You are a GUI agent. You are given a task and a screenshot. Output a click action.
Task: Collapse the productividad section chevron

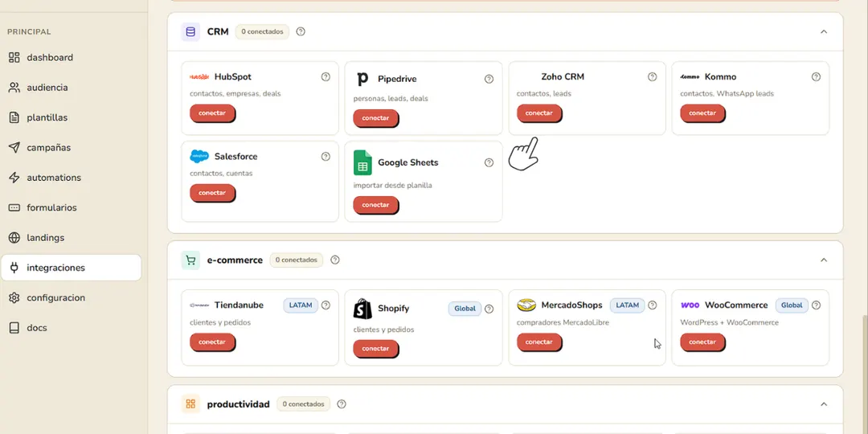[x=824, y=404]
